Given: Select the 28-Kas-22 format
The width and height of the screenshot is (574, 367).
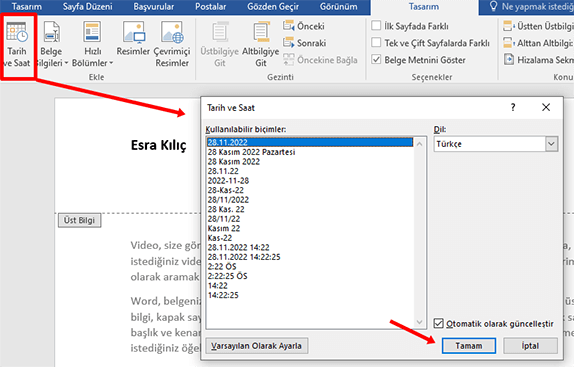Looking at the screenshot, I should coord(310,190).
